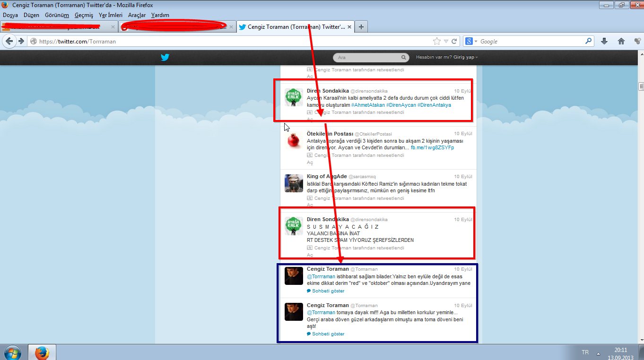Expand the Giriş yap login dropdown
The width and height of the screenshot is (644, 360).
[466, 57]
